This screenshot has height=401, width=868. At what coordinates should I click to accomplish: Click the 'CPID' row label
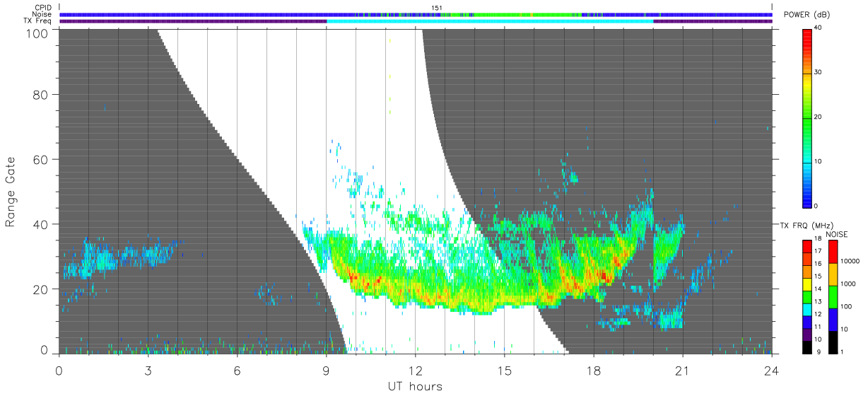[x=43, y=8]
